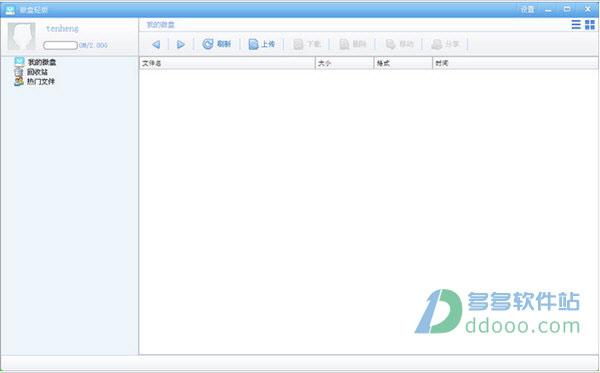Click the user avatar picture
The height and width of the screenshot is (373, 600).
(x=21, y=36)
